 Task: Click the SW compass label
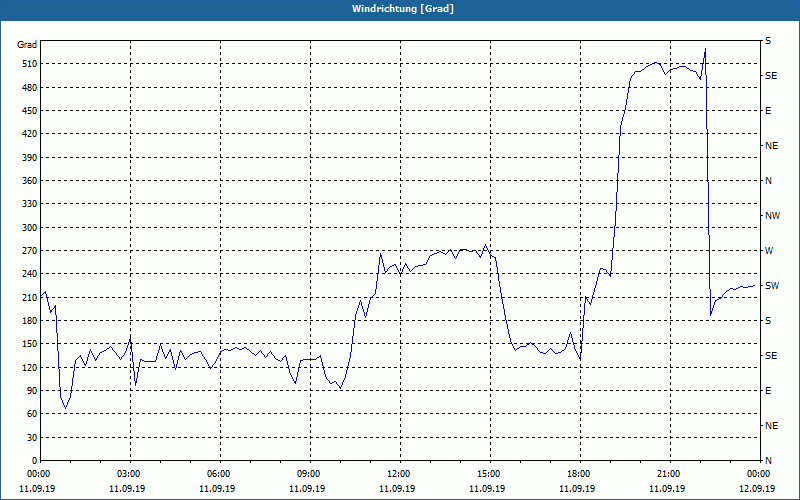pyautogui.click(x=772, y=286)
